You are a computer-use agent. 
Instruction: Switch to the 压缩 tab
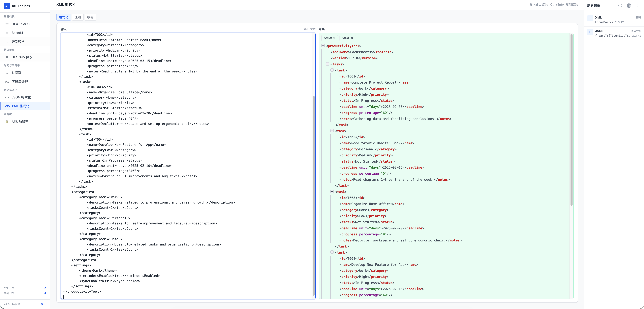78,17
